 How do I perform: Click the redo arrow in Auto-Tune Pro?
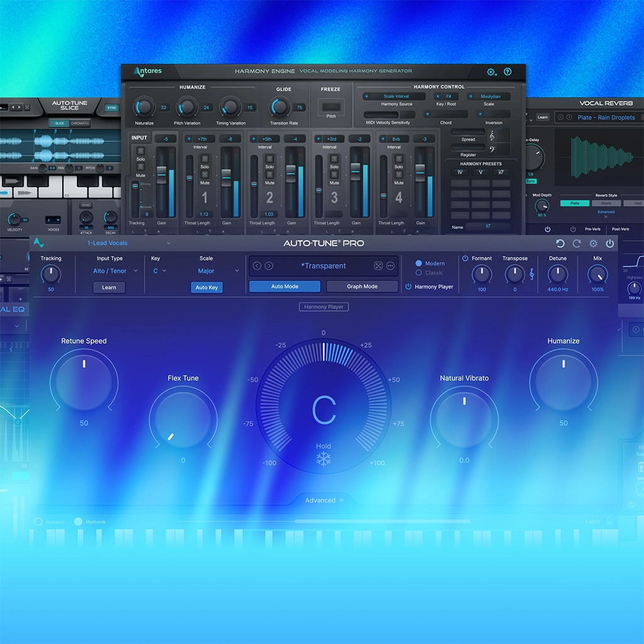coord(577,243)
